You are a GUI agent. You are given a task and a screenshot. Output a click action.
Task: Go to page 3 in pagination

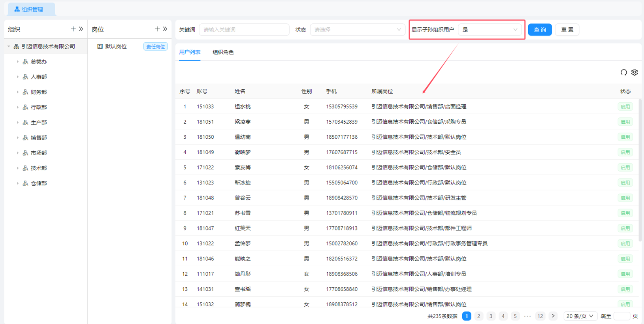[x=491, y=316]
